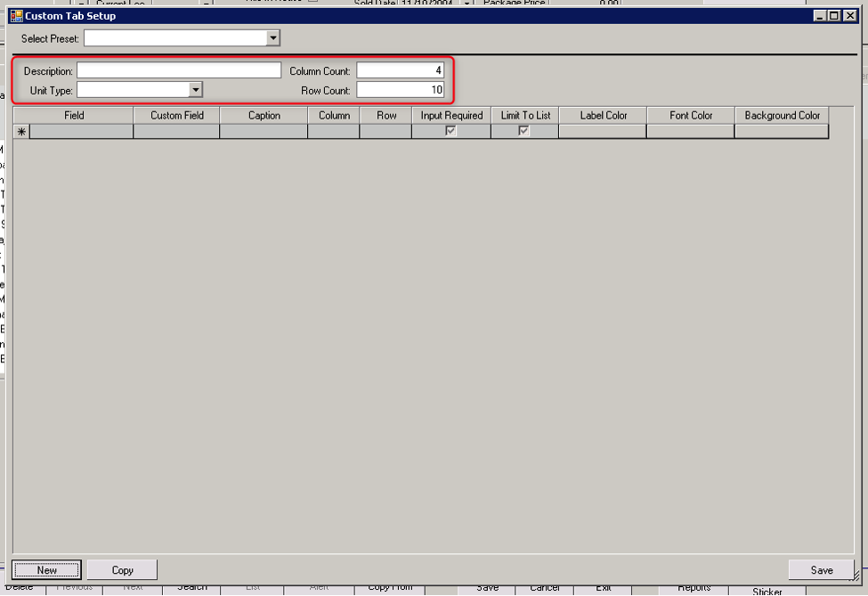Toggle the Limit To List checkbox

coord(524,130)
